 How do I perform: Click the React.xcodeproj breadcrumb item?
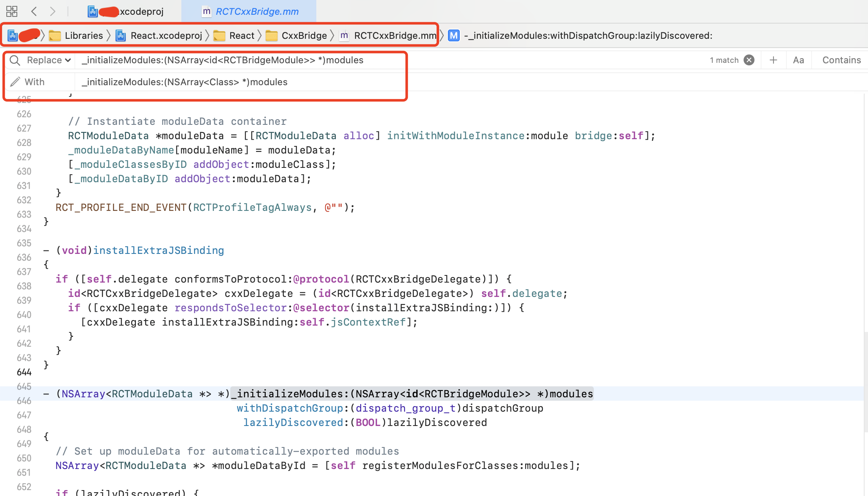click(x=166, y=36)
